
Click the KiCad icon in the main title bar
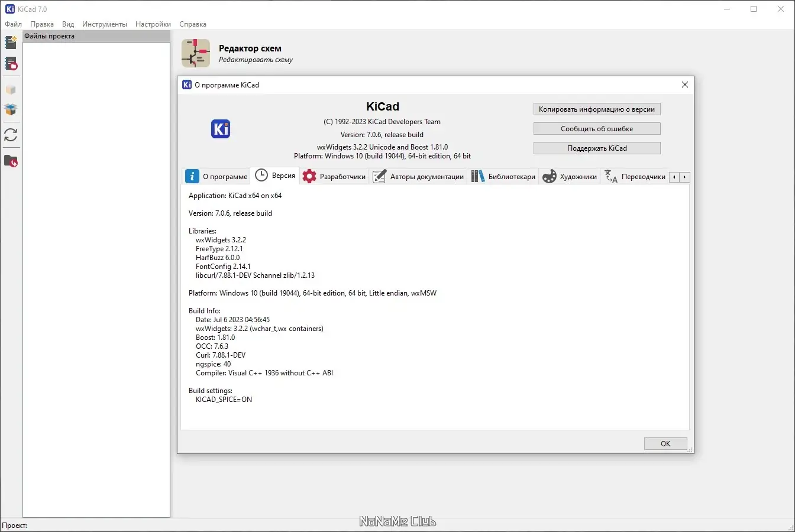(10, 9)
